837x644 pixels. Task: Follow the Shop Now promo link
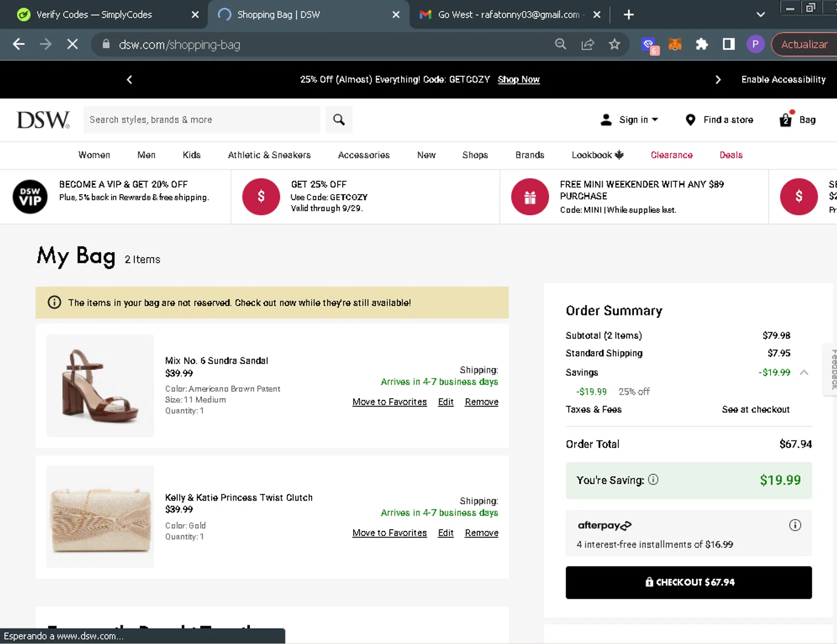pyautogui.click(x=518, y=80)
